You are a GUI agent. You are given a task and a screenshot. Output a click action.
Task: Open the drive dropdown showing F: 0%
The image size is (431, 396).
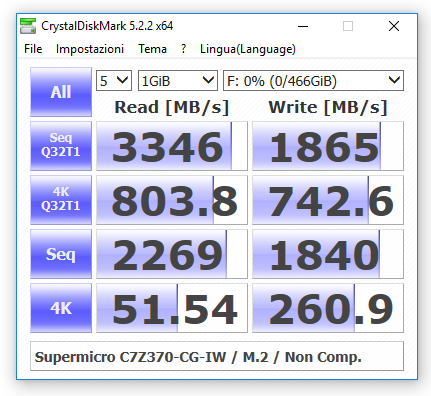point(313,81)
